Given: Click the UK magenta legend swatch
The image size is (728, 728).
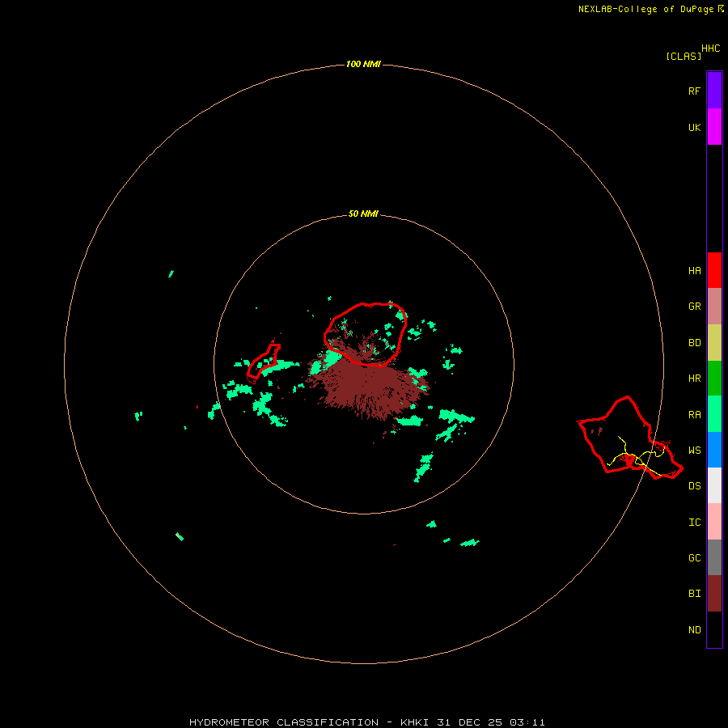Looking at the screenshot, I should pyautogui.click(x=714, y=127).
